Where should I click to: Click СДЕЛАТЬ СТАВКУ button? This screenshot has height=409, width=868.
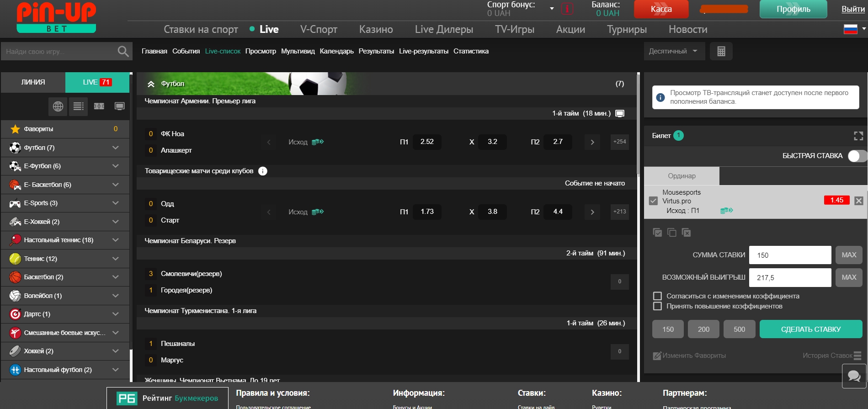(x=811, y=329)
